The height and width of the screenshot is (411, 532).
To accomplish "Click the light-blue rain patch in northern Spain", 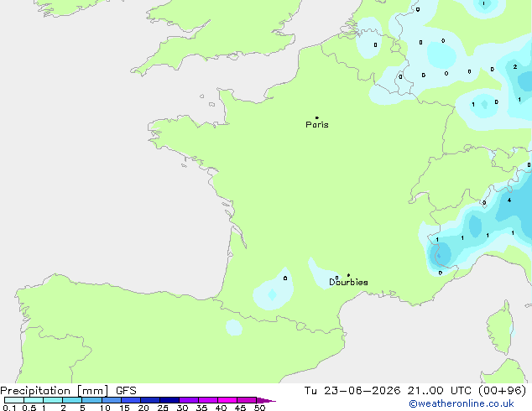I will tap(234, 328).
